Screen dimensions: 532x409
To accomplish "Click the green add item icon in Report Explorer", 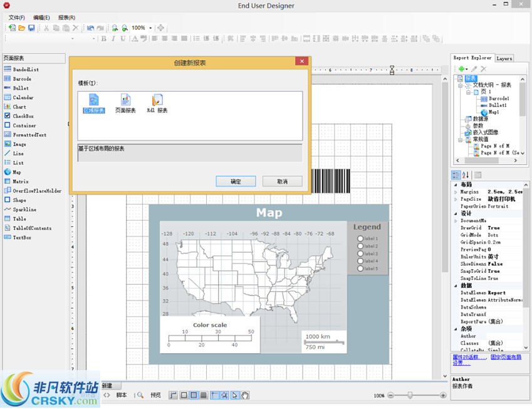I will point(462,68).
